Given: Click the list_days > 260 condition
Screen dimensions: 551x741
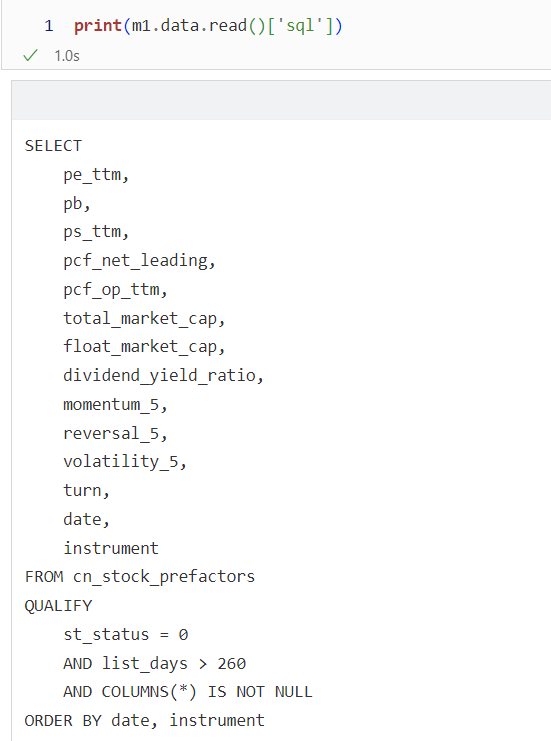Looking at the screenshot, I should coord(174,663).
